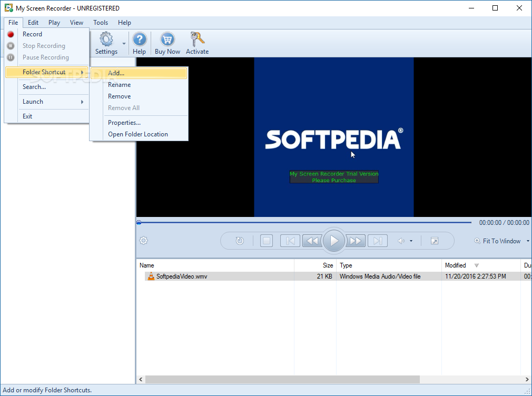Click the Stop playback button
The image size is (532, 396).
click(267, 241)
